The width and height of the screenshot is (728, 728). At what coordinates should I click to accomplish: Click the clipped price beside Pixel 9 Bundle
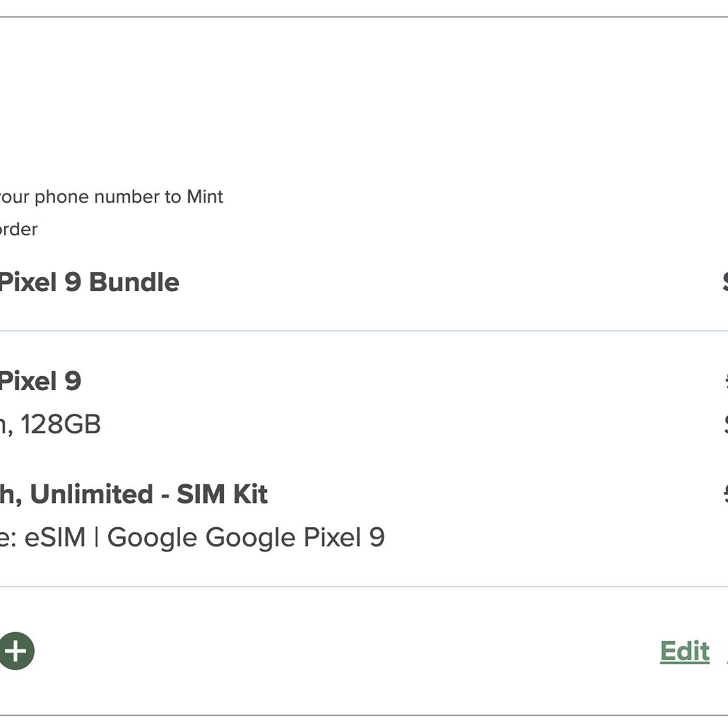pos(724,282)
